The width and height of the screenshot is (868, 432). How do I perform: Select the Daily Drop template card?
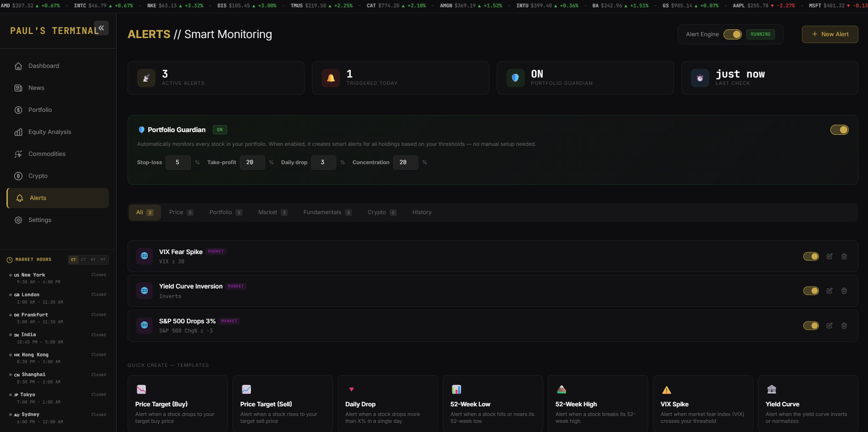(x=387, y=404)
